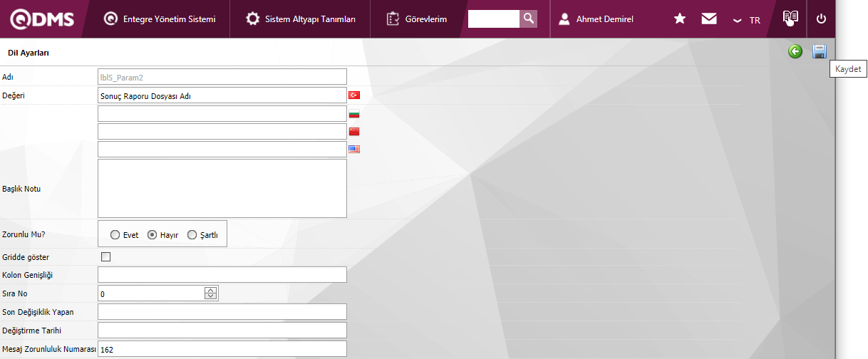Open Entegre Yönetim Sistemi menu
The image size is (868, 359).
point(160,19)
